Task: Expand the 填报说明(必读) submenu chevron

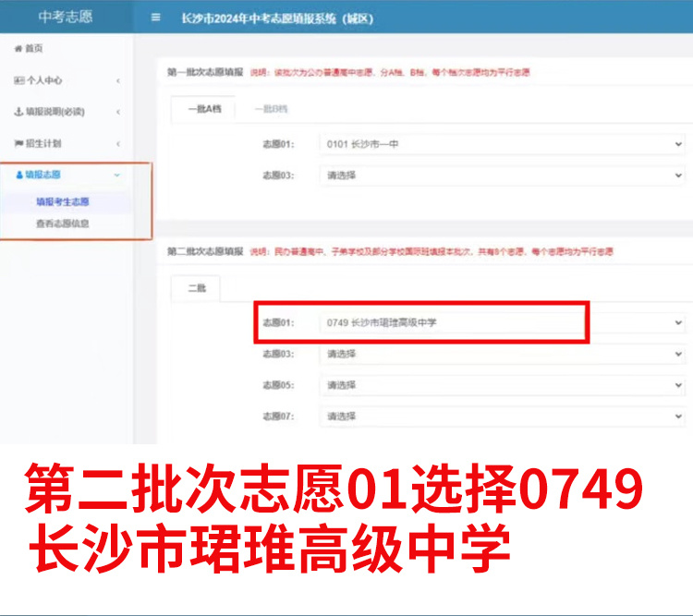Action: [117, 113]
